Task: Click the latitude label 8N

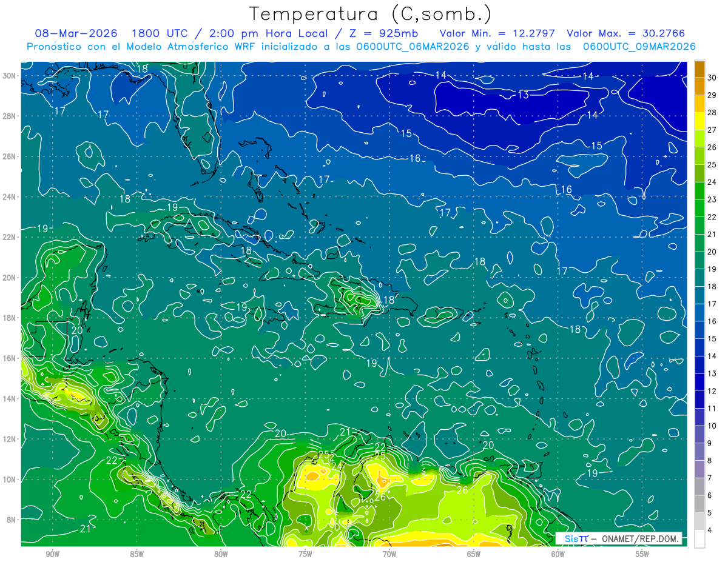Action: click(x=12, y=520)
